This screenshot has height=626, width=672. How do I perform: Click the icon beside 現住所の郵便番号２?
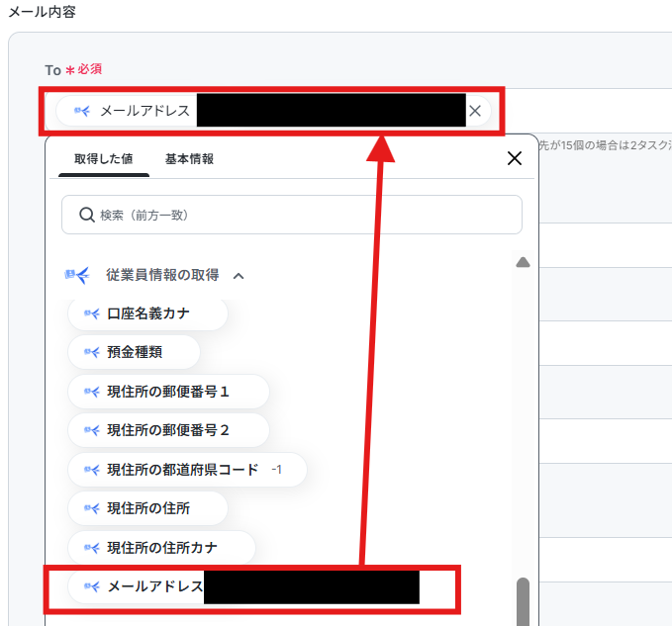point(92,430)
